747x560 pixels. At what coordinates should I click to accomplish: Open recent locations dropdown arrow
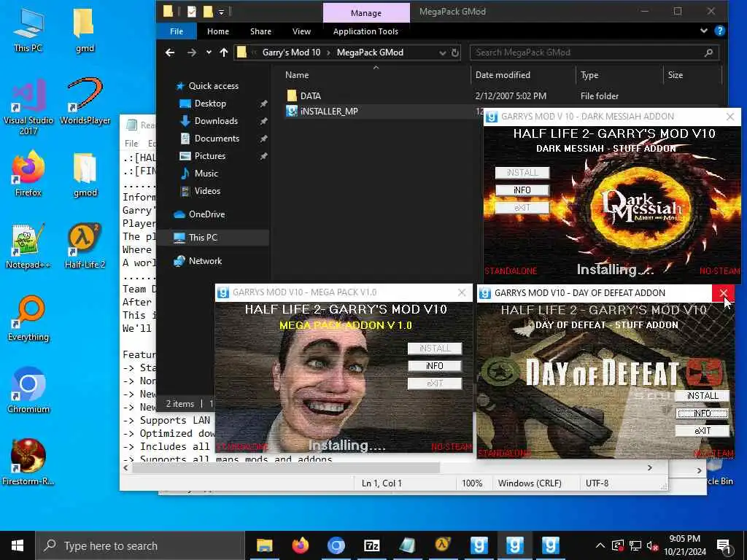[x=209, y=52]
